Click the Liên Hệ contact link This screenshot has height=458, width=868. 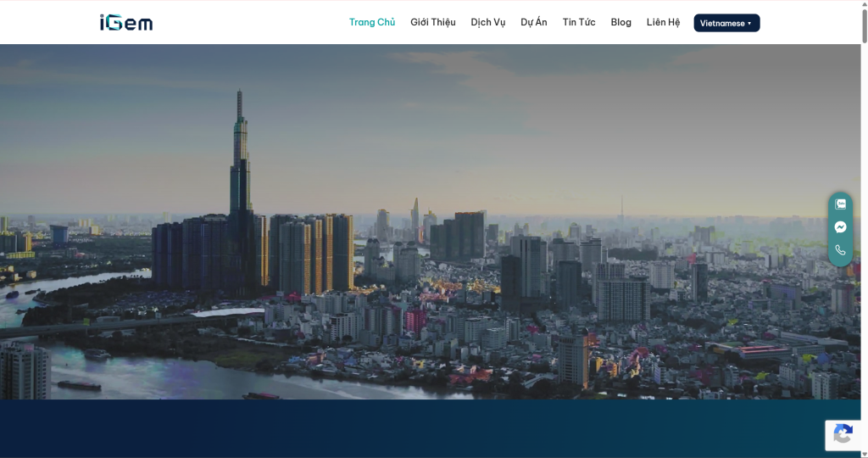tap(663, 22)
